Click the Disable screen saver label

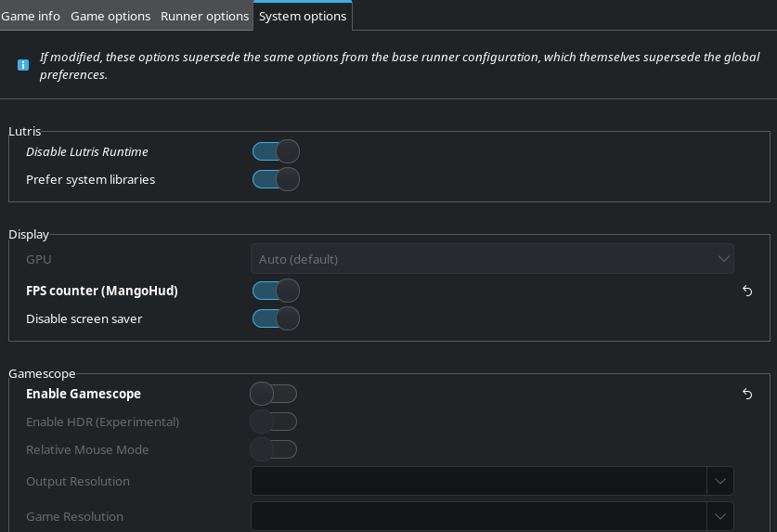pyautogui.click(x=84, y=318)
